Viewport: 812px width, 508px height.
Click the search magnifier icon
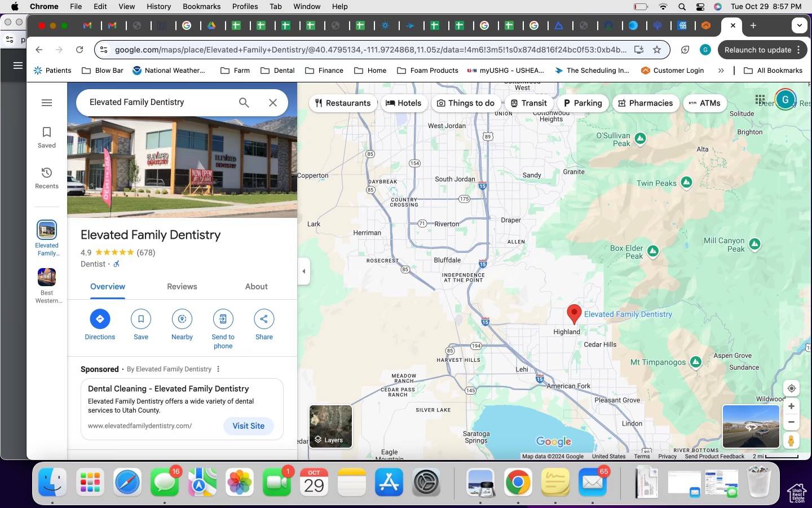point(244,102)
